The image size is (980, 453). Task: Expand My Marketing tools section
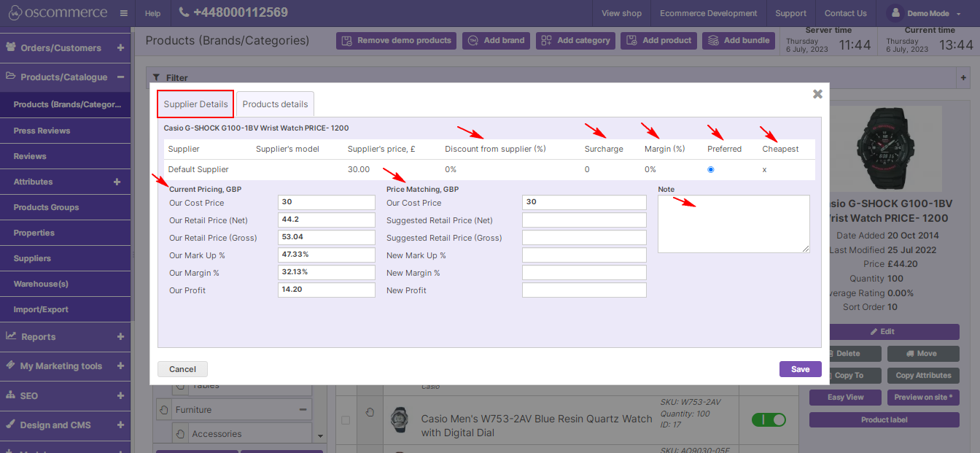pos(120,366)
